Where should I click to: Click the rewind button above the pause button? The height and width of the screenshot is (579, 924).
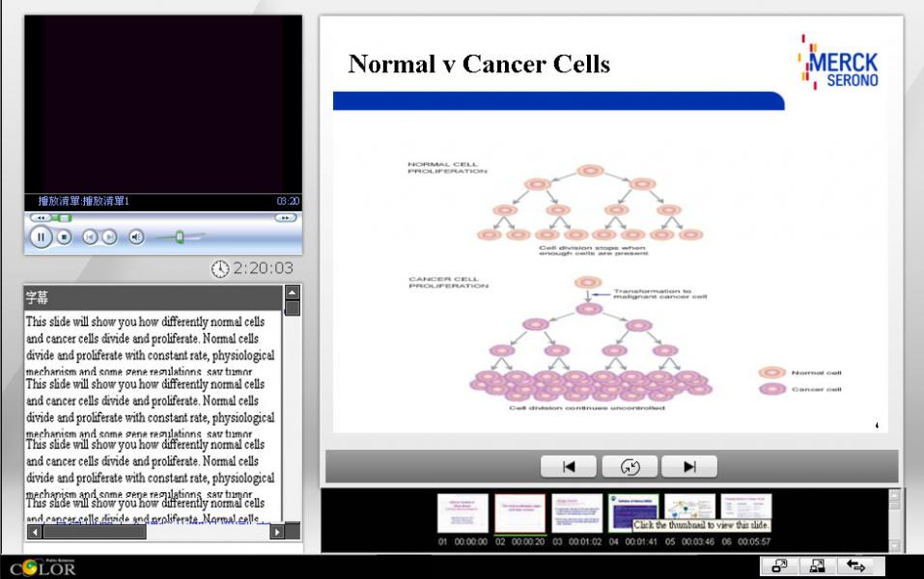click(42, 218)
